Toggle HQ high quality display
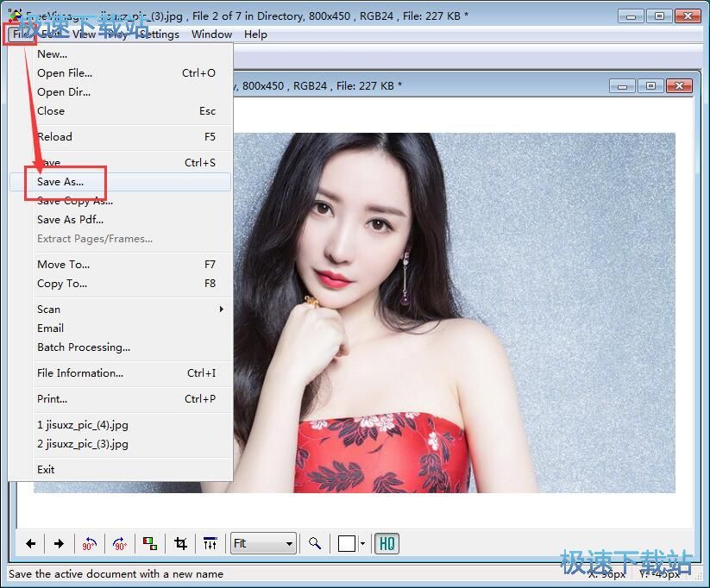This screenshot has height=588, width=710. (x=386, y=543)
